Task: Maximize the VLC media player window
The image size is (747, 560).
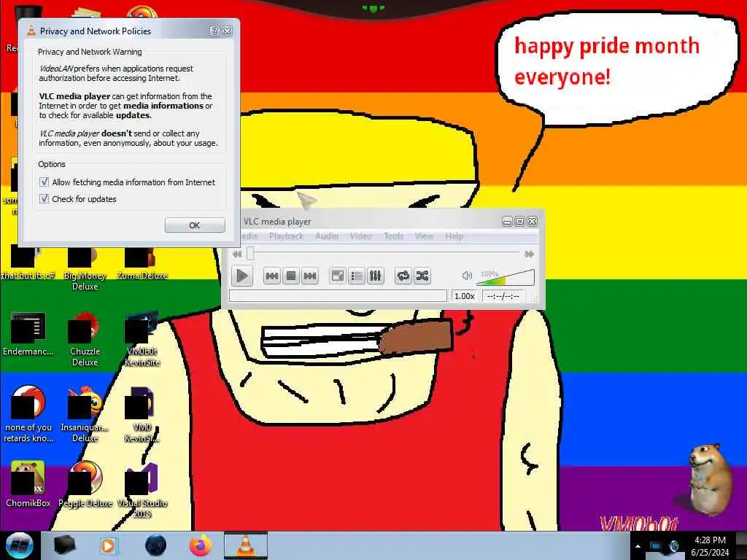Action: [519, 222]
